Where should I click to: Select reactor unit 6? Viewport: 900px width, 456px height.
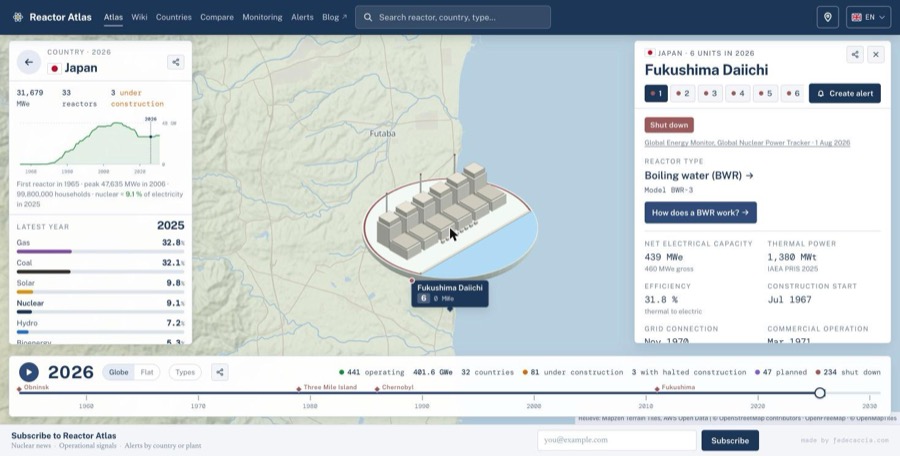(x=793, y=93)
